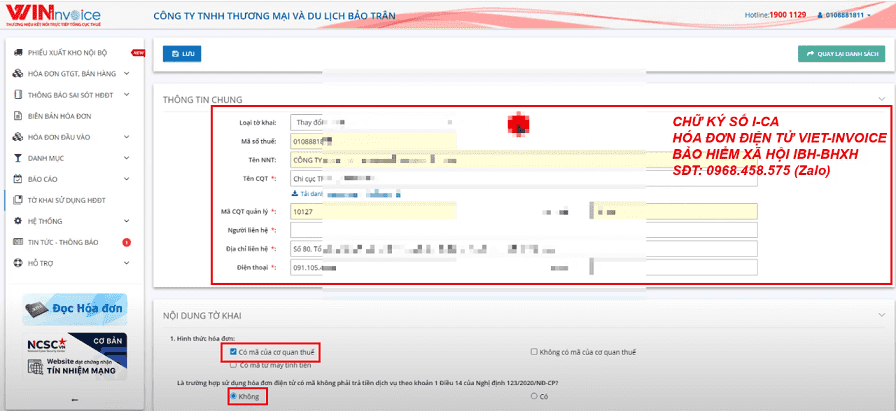Viewport: 896px width, 411px height.
Task: Click the icon beside Tin tức - Thông báo
Action: [x=18, y=242]
